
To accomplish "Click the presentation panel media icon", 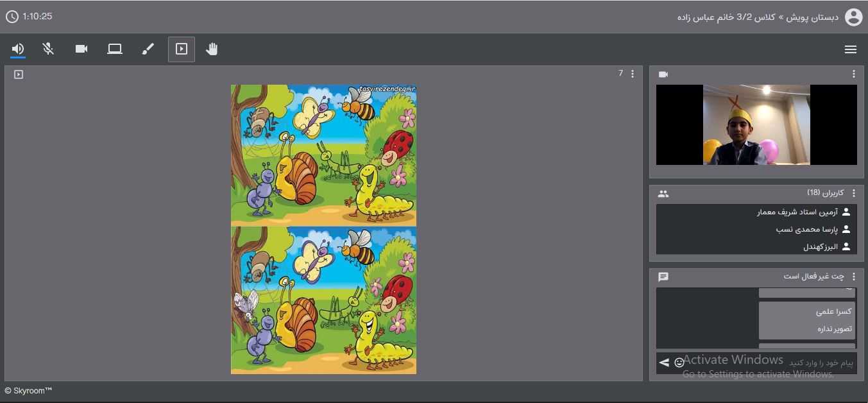I will [x=19, y=74].
